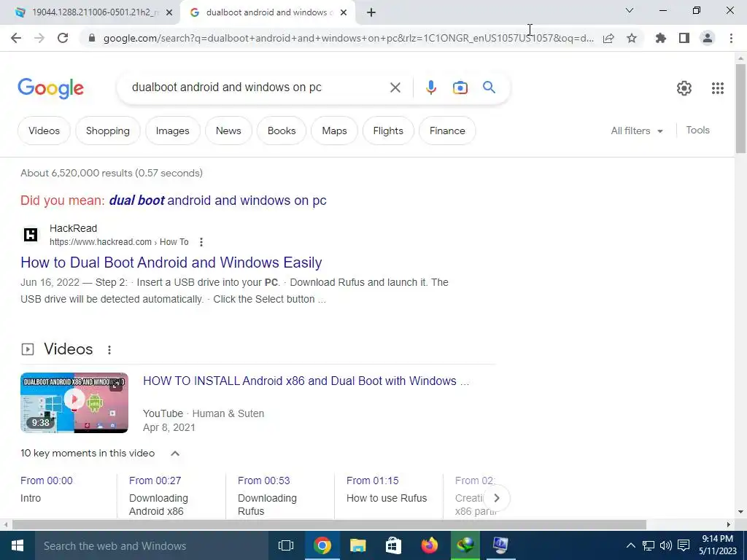Close the dualboot android search tab
Viewport: 747px width, 560px height.
coord(344,12)
